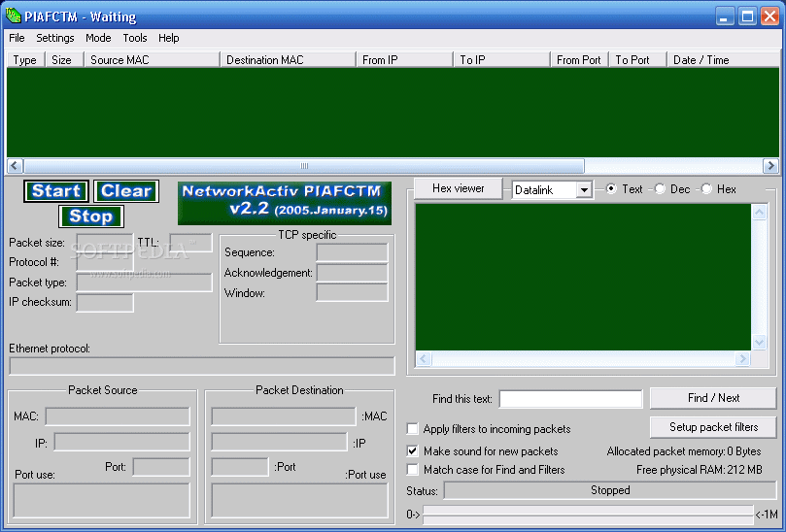Start packet capture with Start button

[56, 191]
